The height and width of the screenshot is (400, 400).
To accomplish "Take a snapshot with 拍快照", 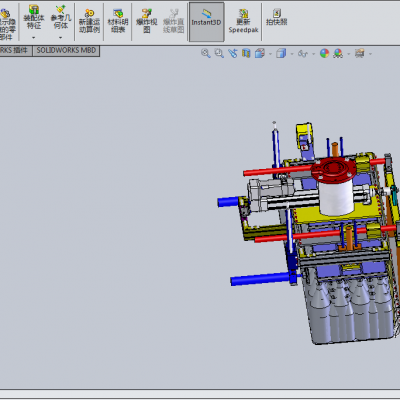I will click(276, 17).
